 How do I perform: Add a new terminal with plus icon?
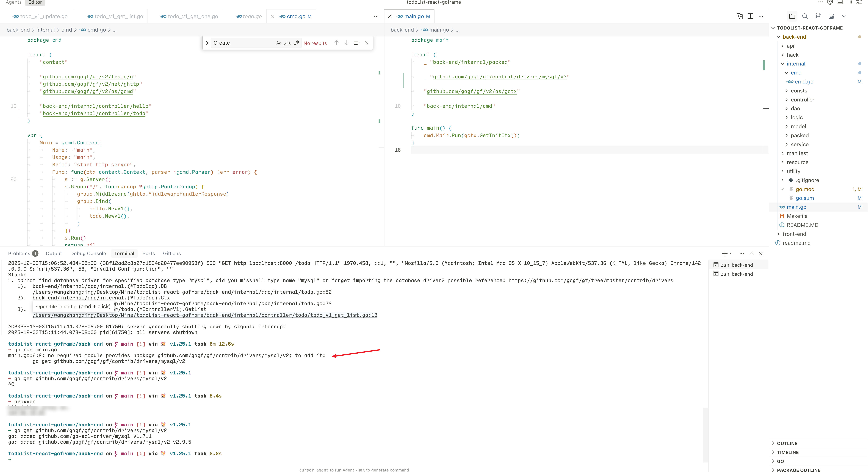coord(724,253)
